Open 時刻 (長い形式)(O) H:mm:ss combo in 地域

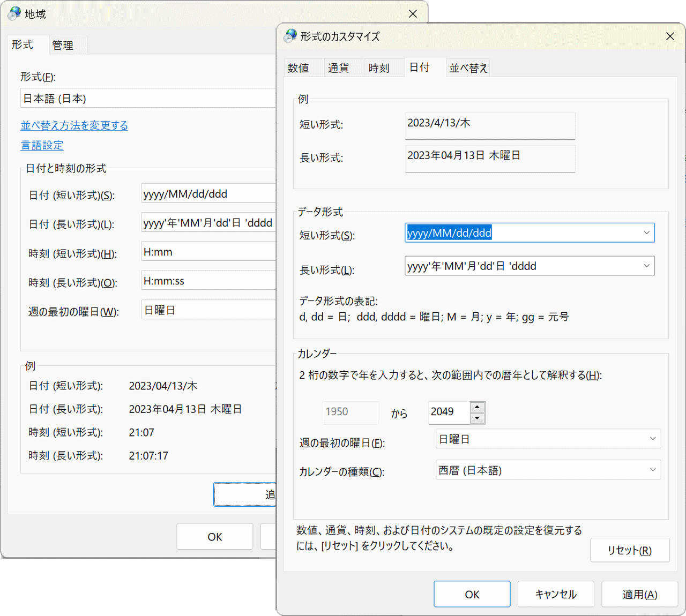point(209,281)
